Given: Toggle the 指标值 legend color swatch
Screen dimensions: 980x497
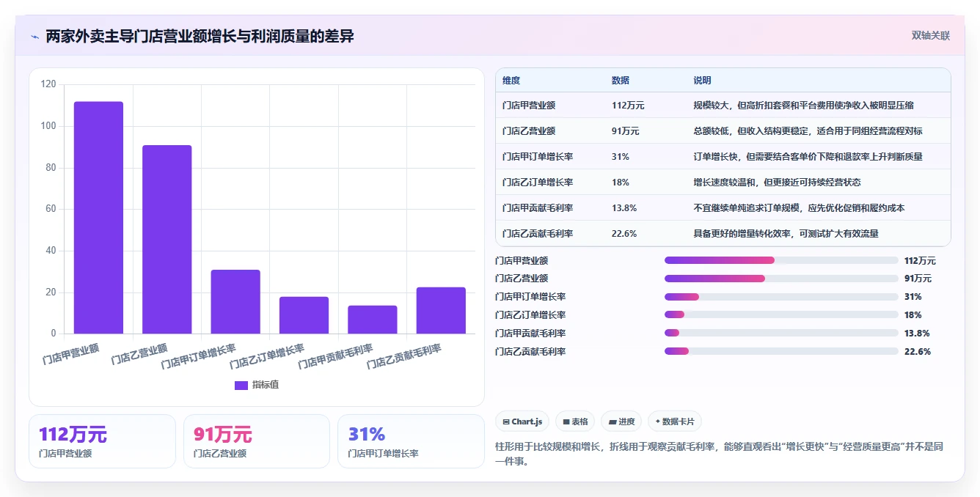Looking at the screenshot, I should pos(241,385).
